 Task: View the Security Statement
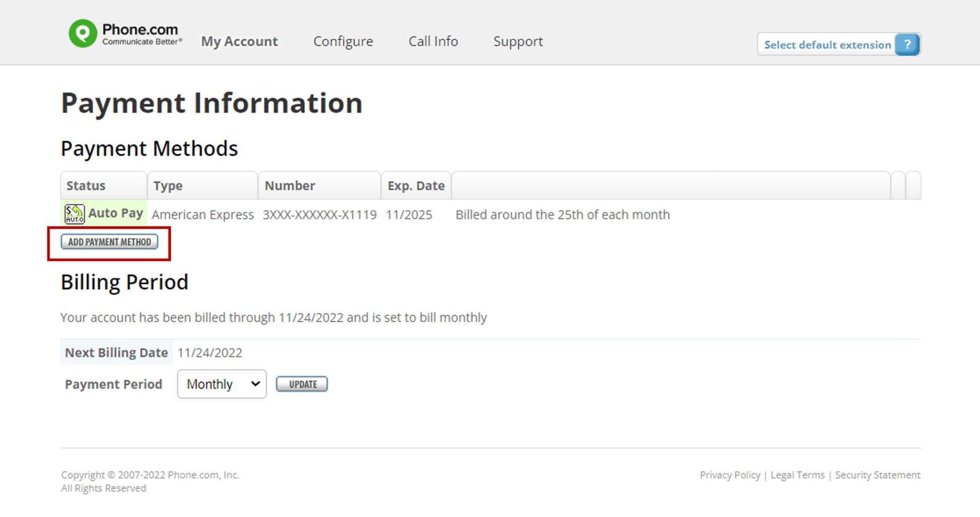[878, 474]
